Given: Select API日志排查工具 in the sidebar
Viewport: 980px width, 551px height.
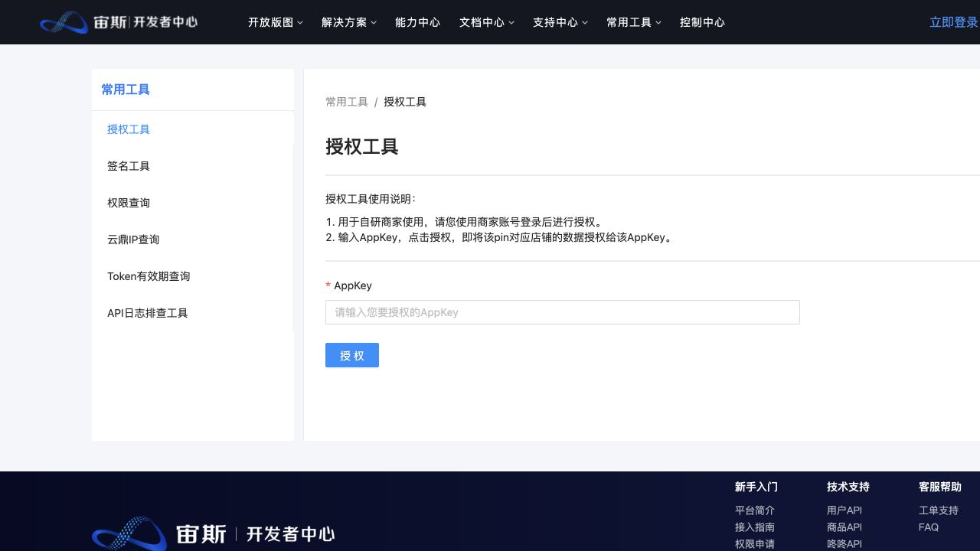Looking at the screenshot, I should coord(193,313).
